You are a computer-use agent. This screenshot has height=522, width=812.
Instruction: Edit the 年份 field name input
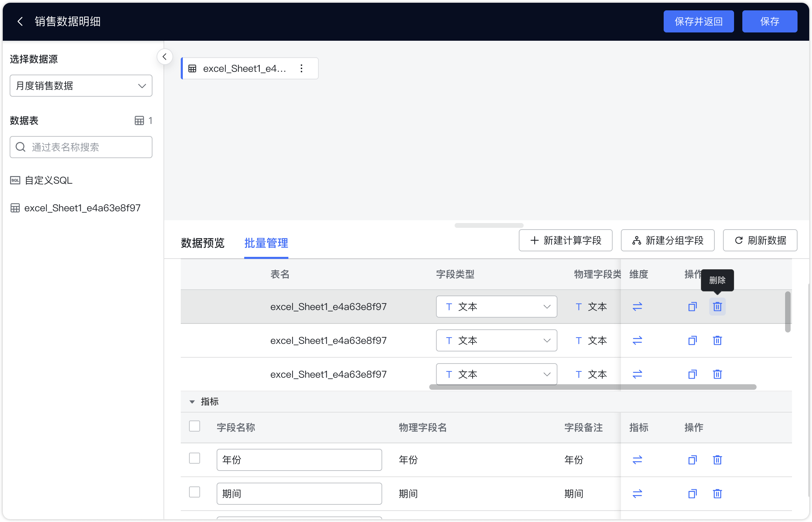click(299, 460)
